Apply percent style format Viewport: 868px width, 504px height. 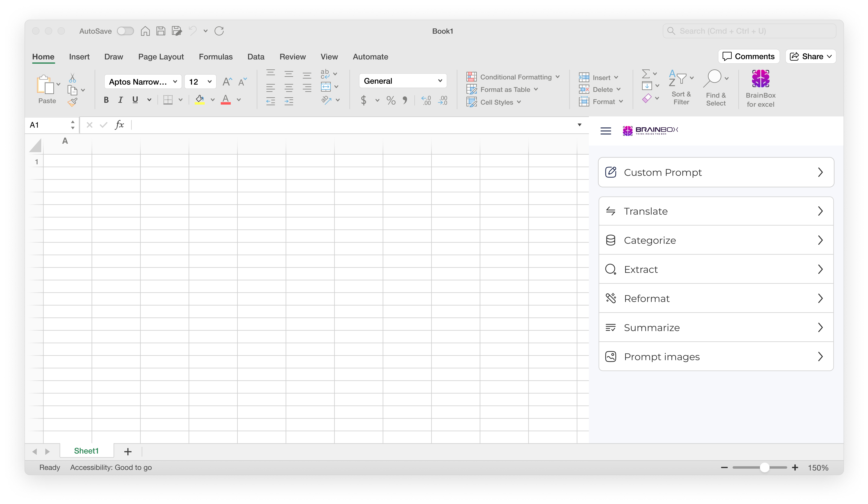(391, 100)
